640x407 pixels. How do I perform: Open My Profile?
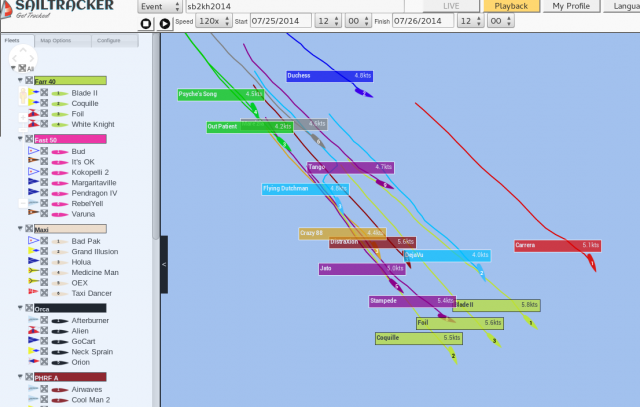click(571, 6)
